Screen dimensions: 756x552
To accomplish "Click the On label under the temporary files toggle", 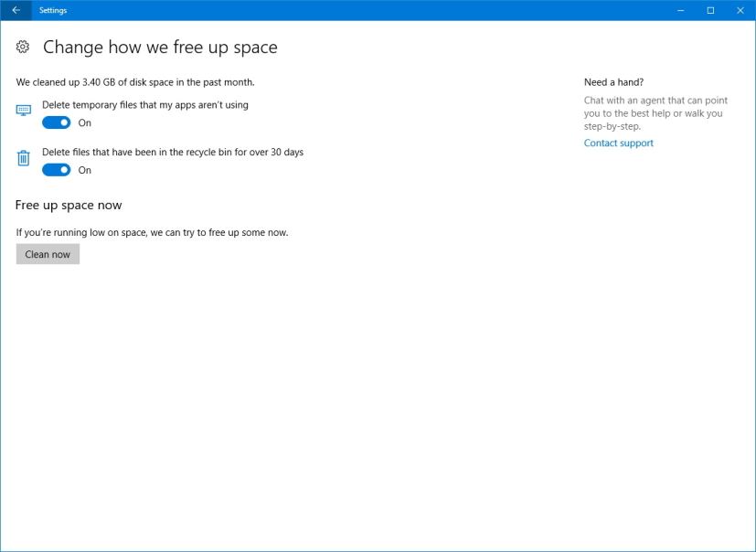I will pos(85,122).
